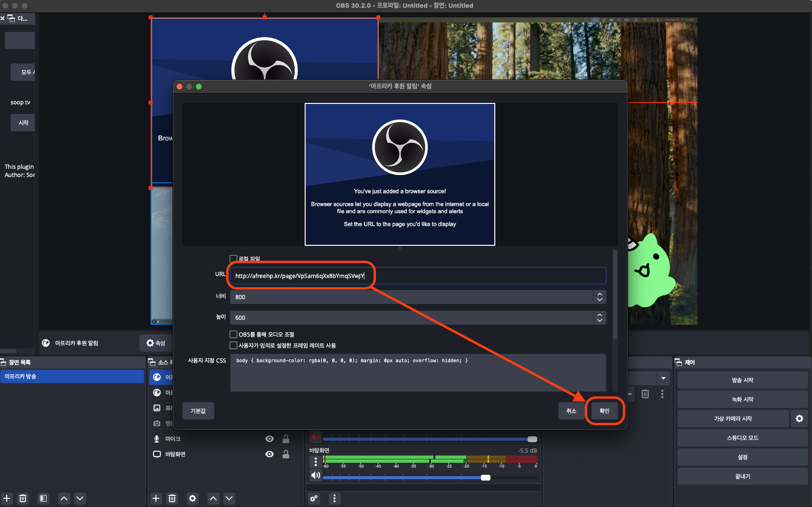This screenshot has height=507, width=812.
Task: Enable OBS를 통해 오디오 조절 checkbox
Action: (233, 334)
